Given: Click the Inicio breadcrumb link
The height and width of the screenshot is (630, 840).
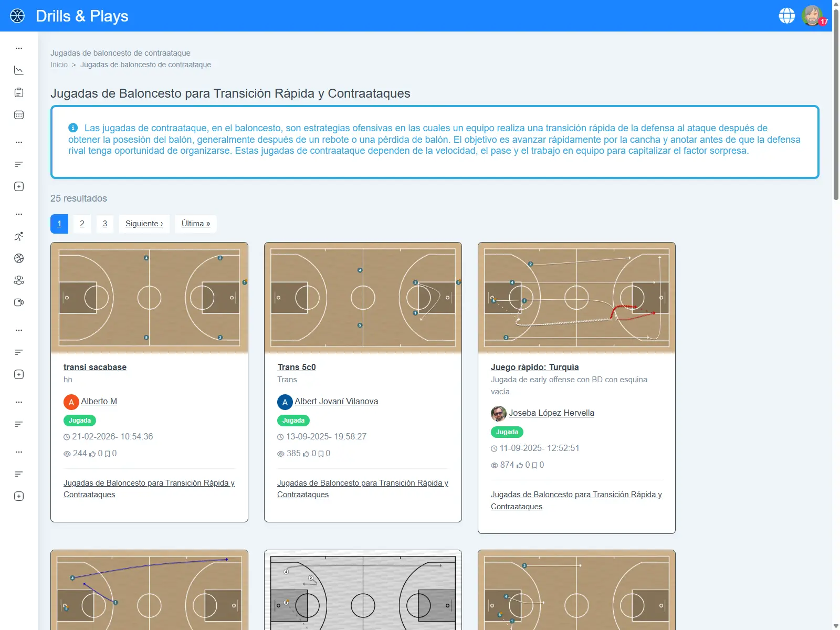Looking at the screenshot, I should point(59,65).
